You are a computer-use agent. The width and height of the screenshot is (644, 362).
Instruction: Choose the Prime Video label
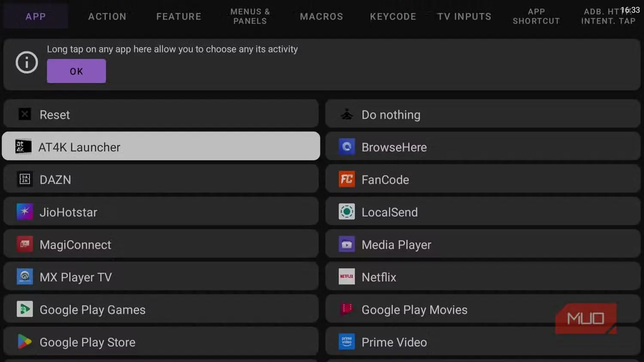(x=394, y=342)
